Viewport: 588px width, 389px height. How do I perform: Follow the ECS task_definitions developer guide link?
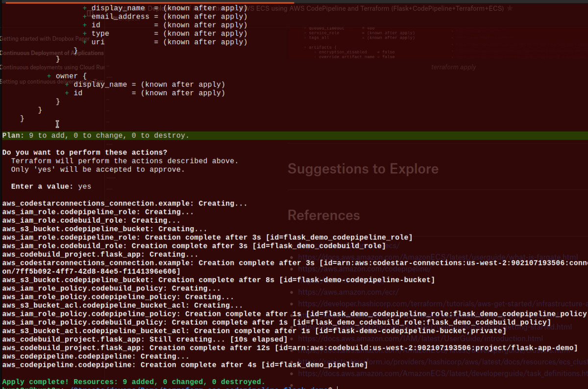pyautogui.click(x=442, y=373)
